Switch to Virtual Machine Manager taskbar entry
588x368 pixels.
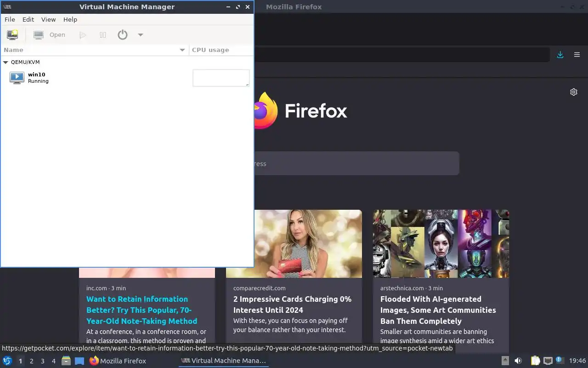click(x=224, y=361)
